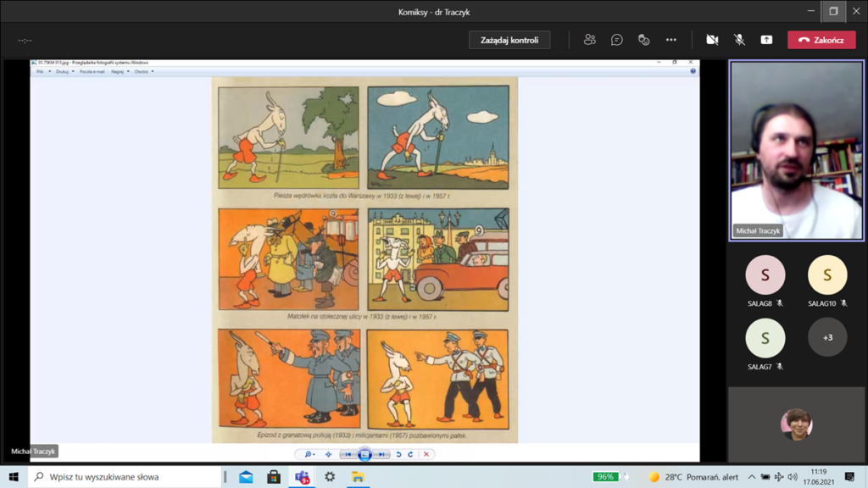The width and height of the screenshot is (868, 488).
Task: Select the SALAG10 participant avatar
Action: pos(827,274)
